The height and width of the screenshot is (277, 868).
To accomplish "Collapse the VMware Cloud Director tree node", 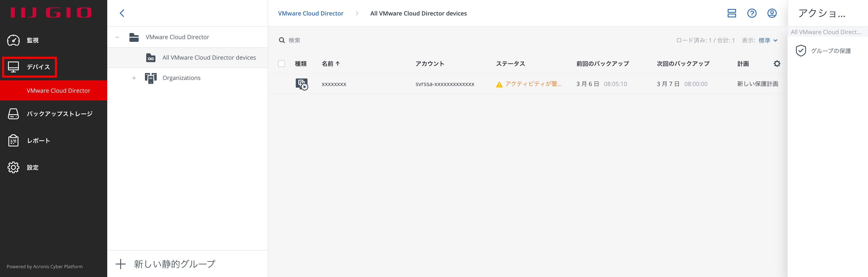I will (117, 37).
